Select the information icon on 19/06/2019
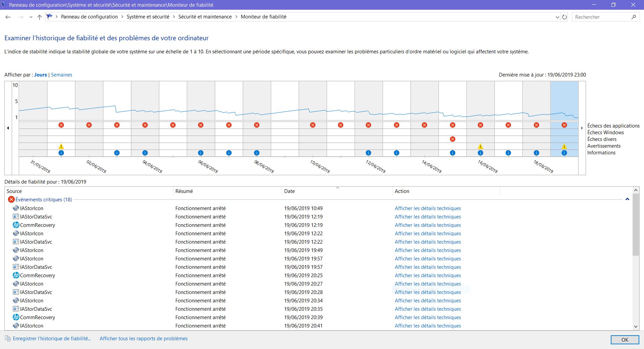 click(x=564, y=153)
